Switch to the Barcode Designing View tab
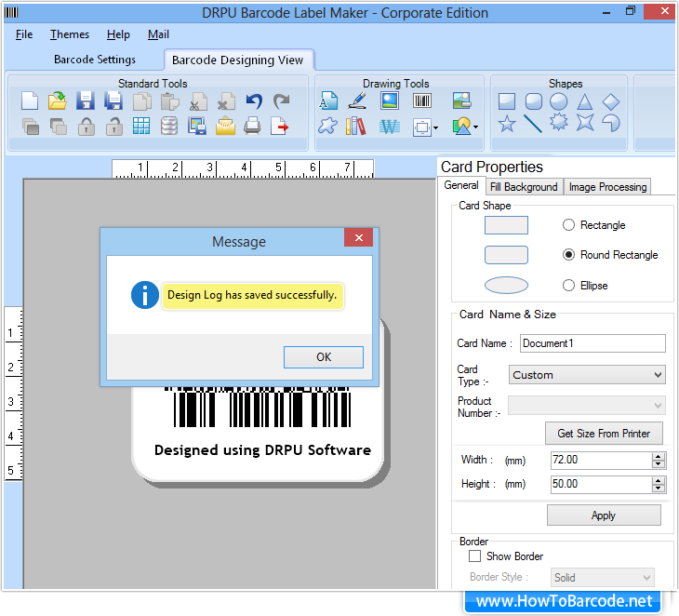Screen dimensions: 679x616 pos(238,60)
